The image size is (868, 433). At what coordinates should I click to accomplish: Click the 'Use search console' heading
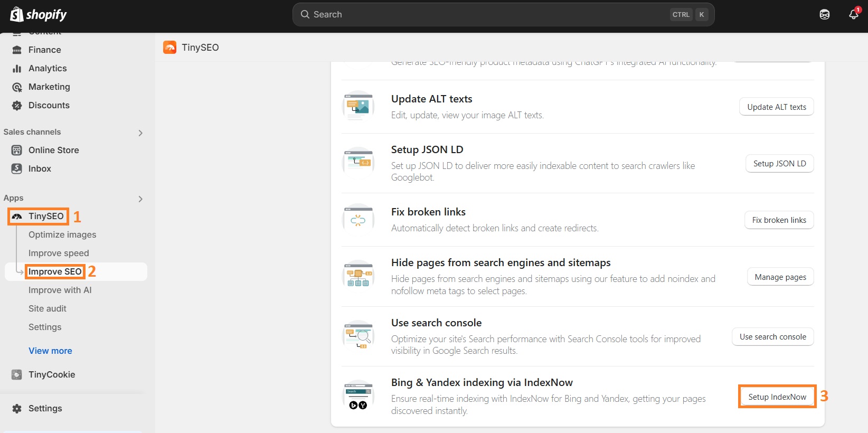437,323
